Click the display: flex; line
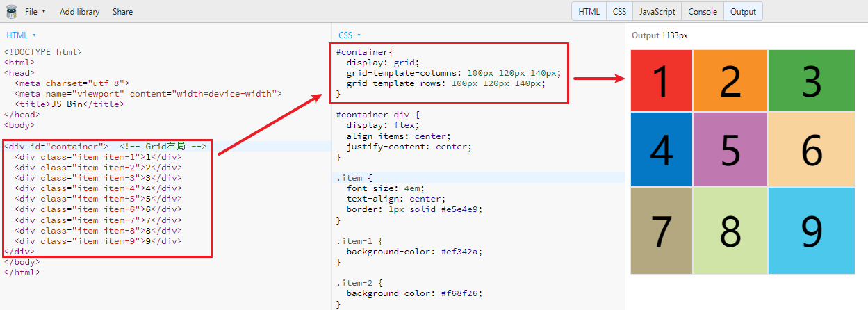 [382, 126]
